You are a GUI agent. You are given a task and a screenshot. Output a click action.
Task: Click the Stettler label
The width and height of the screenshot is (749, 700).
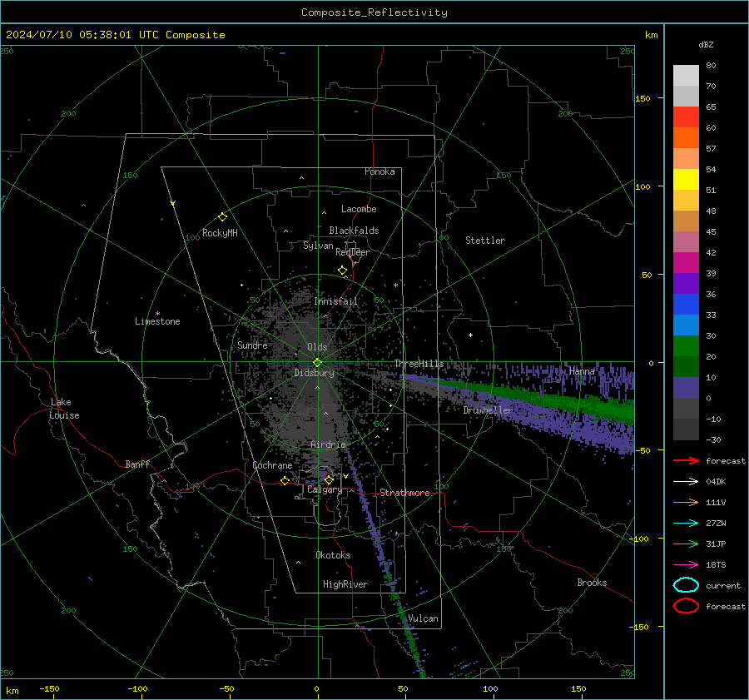tap(485, 241)
